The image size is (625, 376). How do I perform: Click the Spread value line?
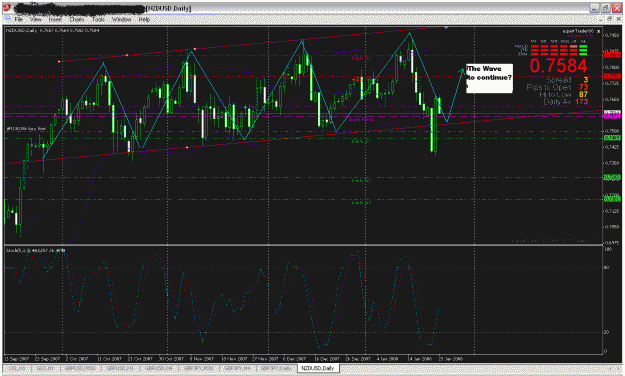coord(566,80)
